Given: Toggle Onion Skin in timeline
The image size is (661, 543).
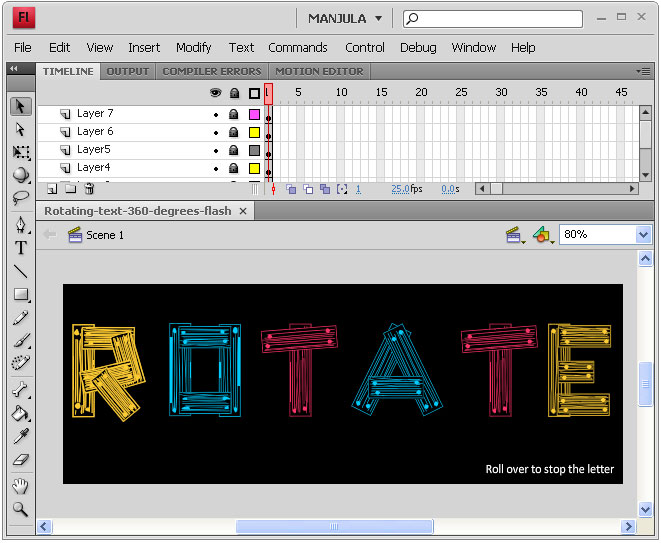Looking at the screenshot, I should (x=291, y=189).
